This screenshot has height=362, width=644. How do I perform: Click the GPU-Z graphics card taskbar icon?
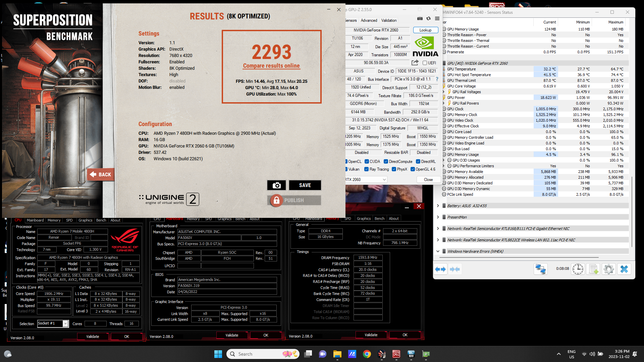coord(426,354)
